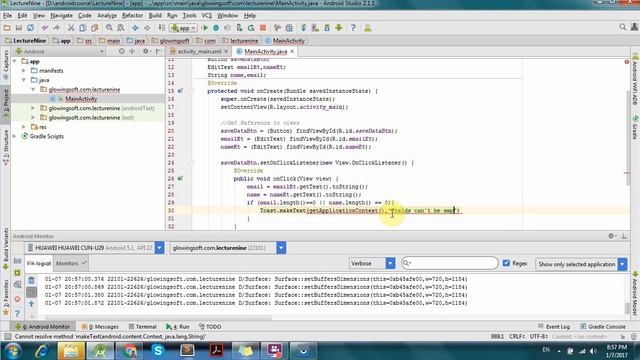Click the Copy toolbar icon
The height and width of the screenshot is (360, 640).
(82, 28)
